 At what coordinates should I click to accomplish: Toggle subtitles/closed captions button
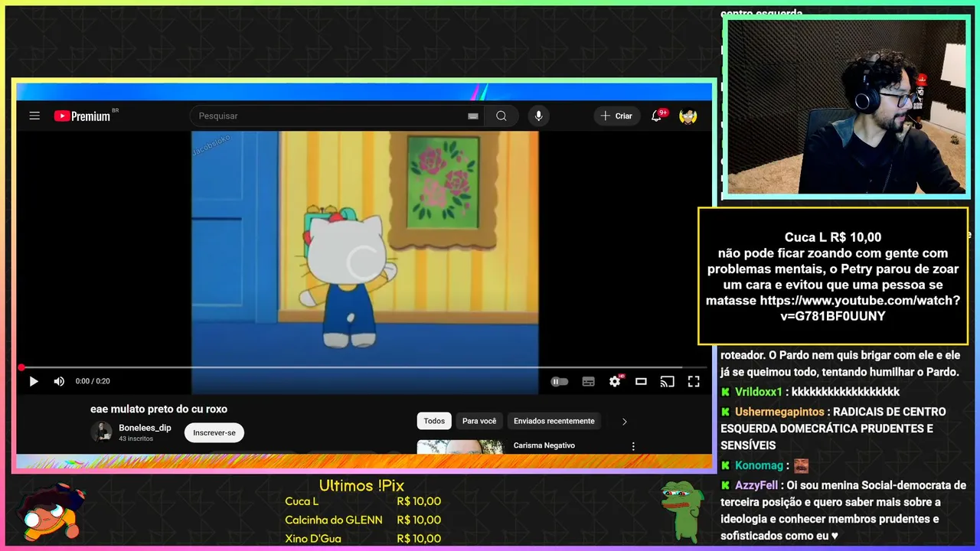point(588,381)
